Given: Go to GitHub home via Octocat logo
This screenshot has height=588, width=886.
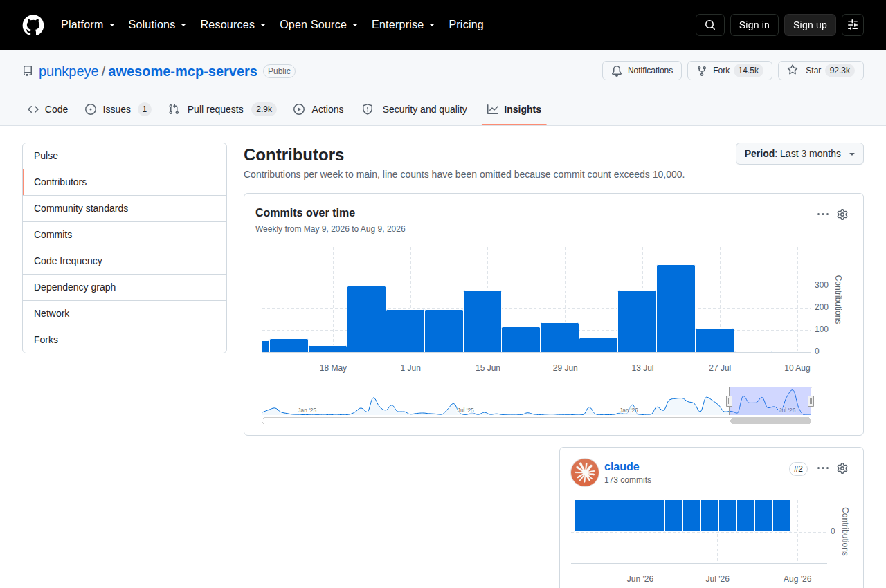Looking at the screenshot, I should (33, 25).
